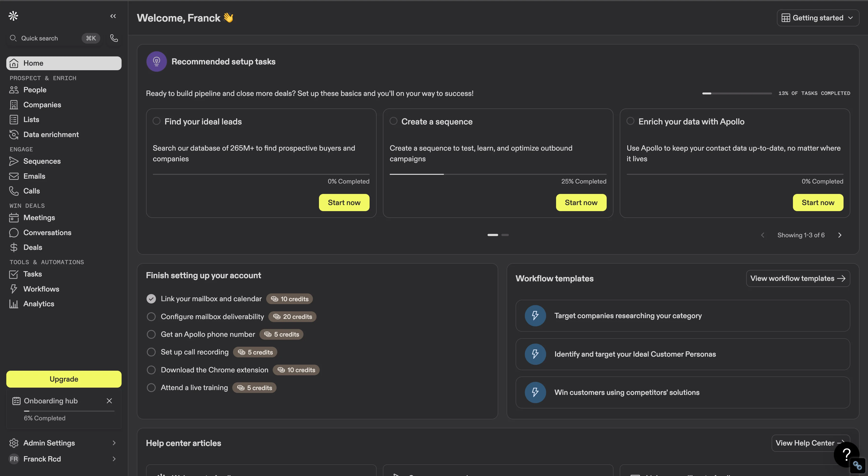
Task: Check Get an Apollo phone number circle
Action: coord(151,334)
